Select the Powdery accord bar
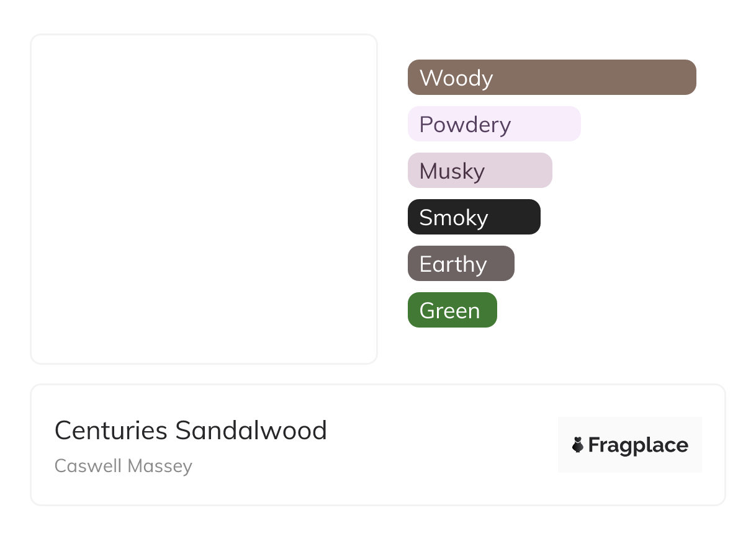Screen dimensions: 756x536 (493, 124)
